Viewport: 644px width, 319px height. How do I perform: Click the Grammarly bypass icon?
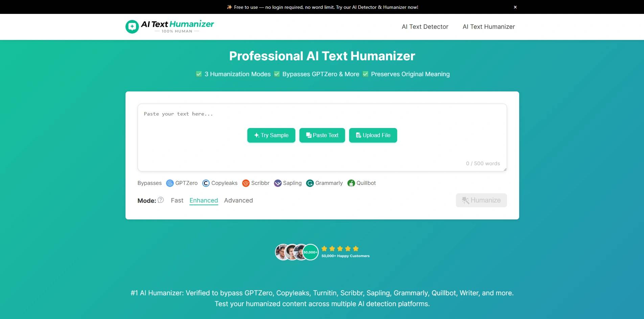pyautogui.click(x=309, y=183)
